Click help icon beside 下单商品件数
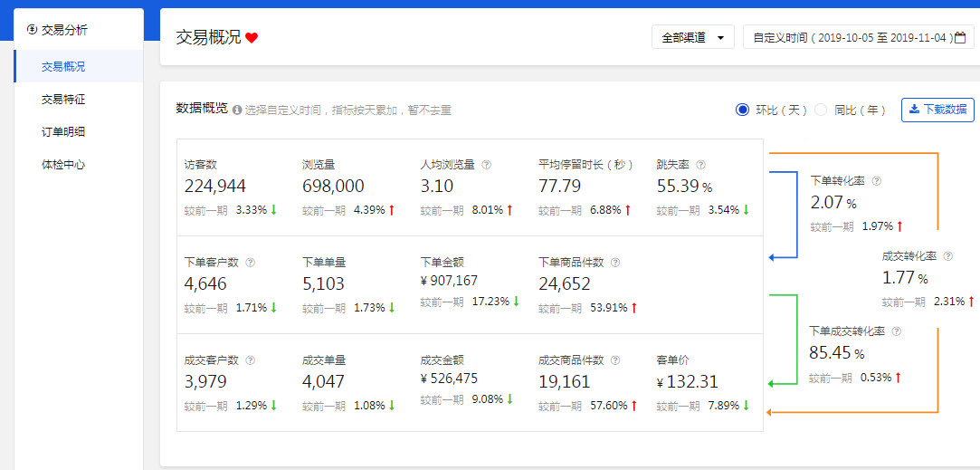The height and width of the screenshot is (470, 980). tap(614, 263)
